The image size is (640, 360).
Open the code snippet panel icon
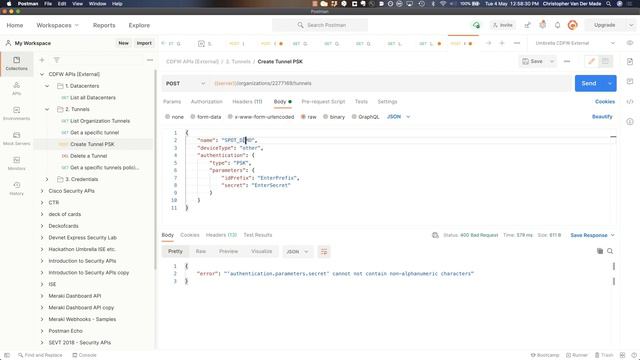(630, 102)
